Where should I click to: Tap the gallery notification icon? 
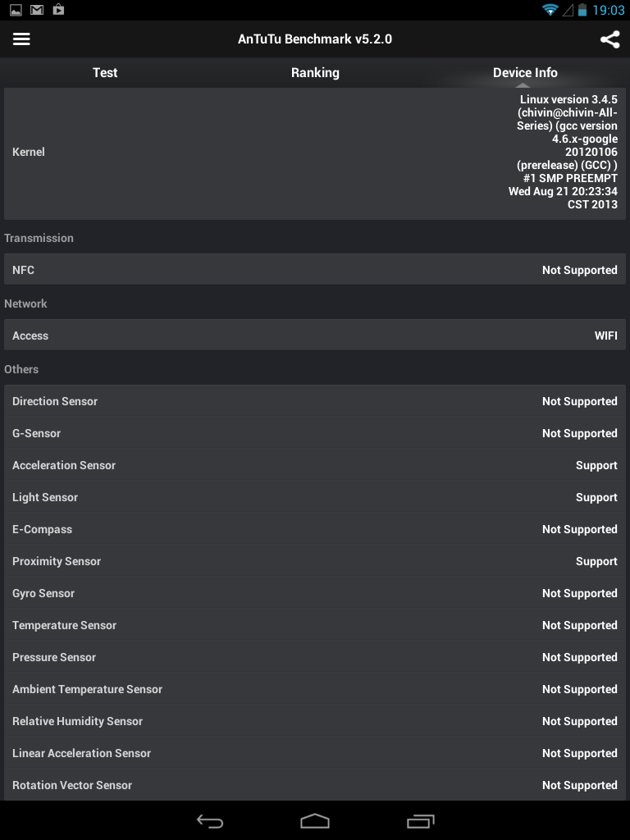pos(16,10)
